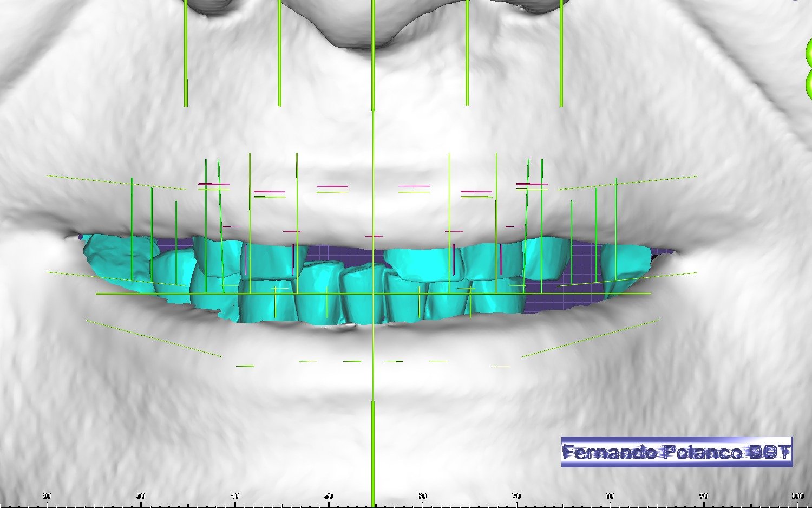
Task: Click the 80 mark on the bottom ruler
Action: (610, 496)
